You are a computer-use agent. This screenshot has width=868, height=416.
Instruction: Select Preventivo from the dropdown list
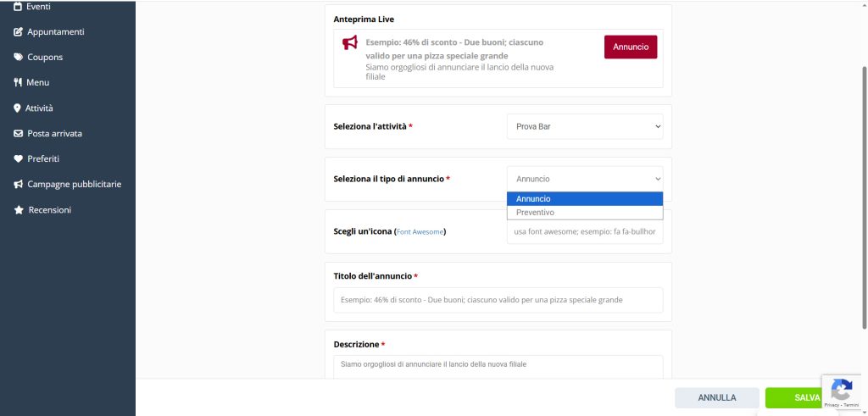pos(585,213)
